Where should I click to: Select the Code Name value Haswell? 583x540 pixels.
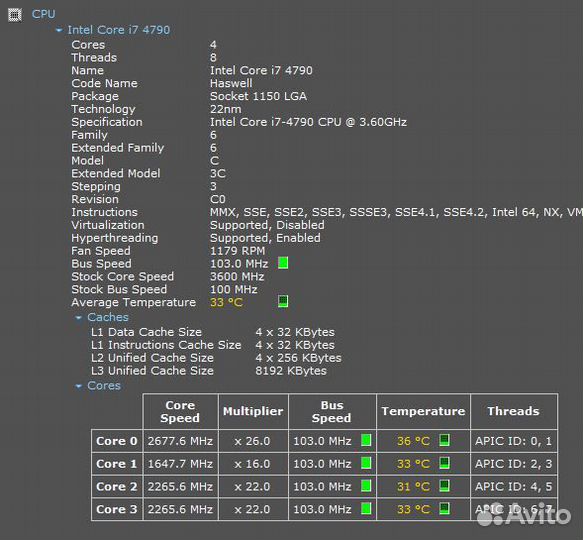231,83
